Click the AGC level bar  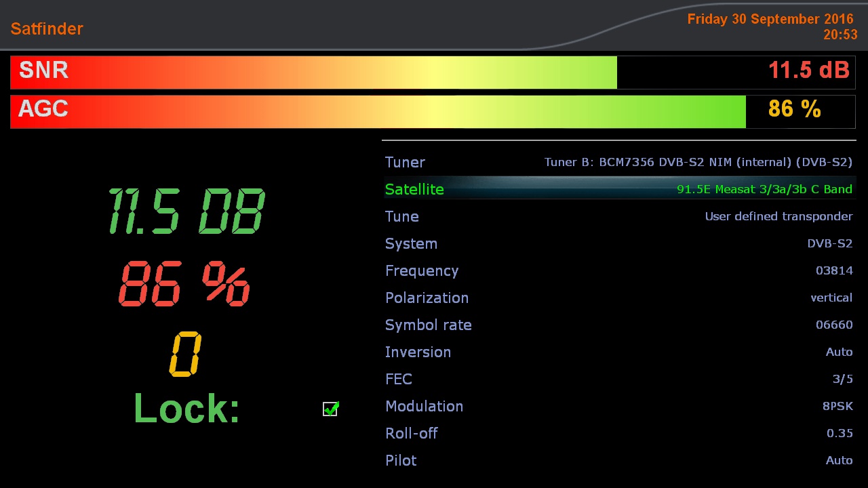378,112
